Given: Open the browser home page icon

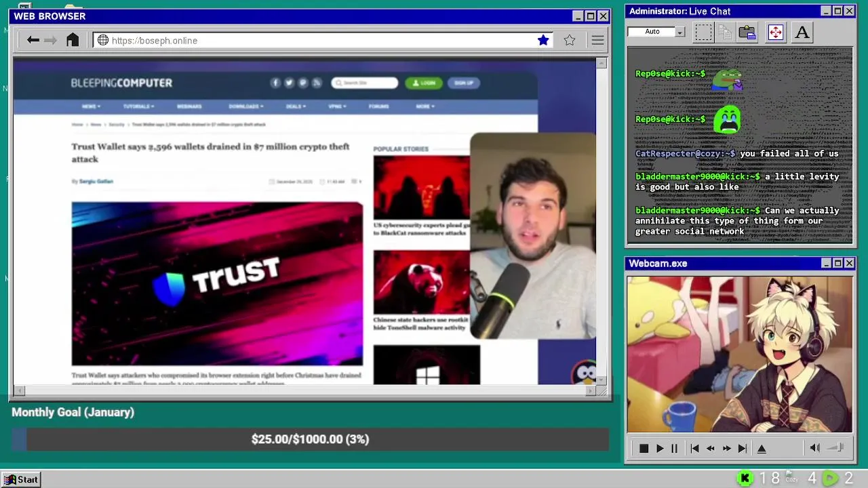Looking at the screenshot, I should click(x=73, y=40).
